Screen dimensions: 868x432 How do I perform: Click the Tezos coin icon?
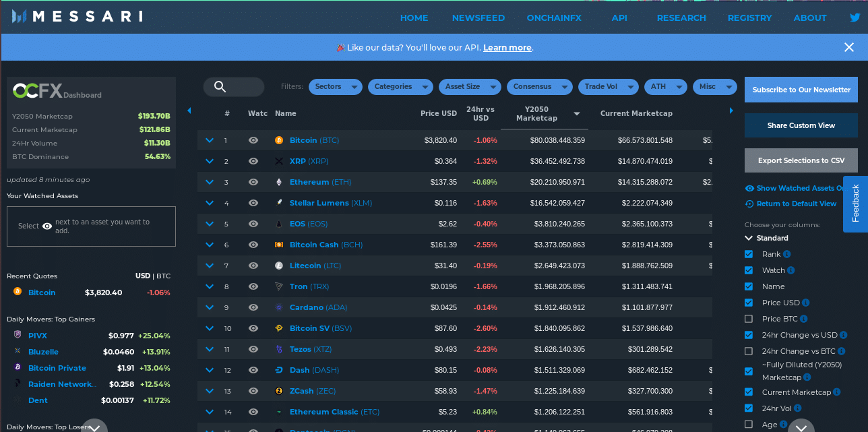[x=279, y=349]
